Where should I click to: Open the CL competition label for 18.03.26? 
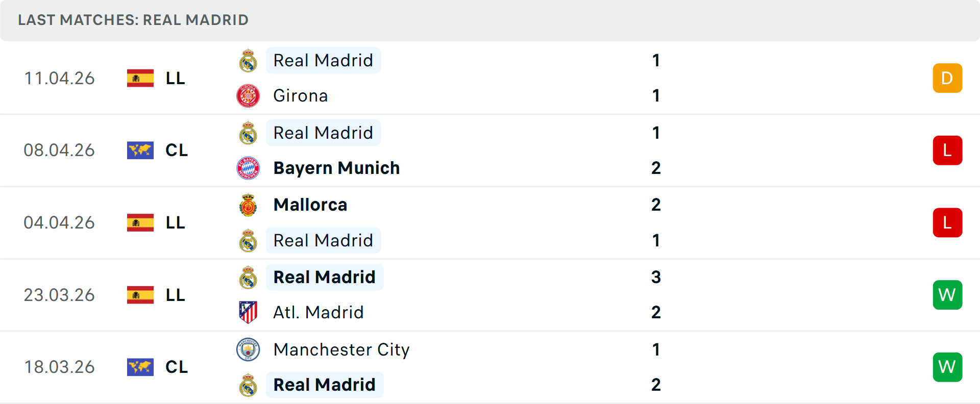176,367
